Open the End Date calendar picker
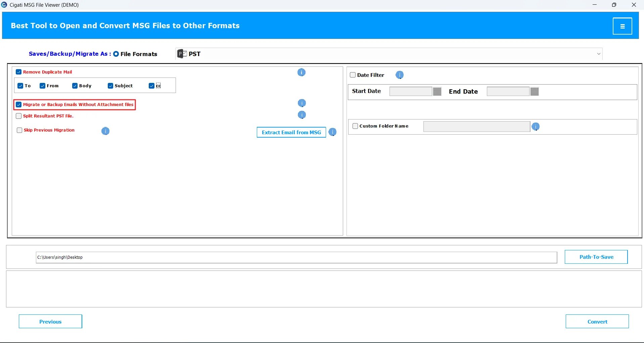 pyautogui.click(x=535, y=92)
